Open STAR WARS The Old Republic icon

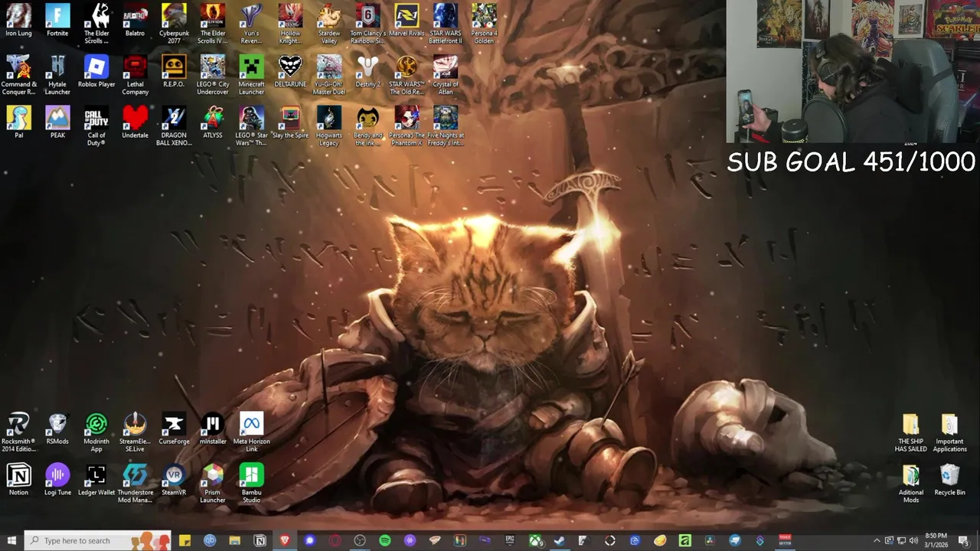click(407, 75)
